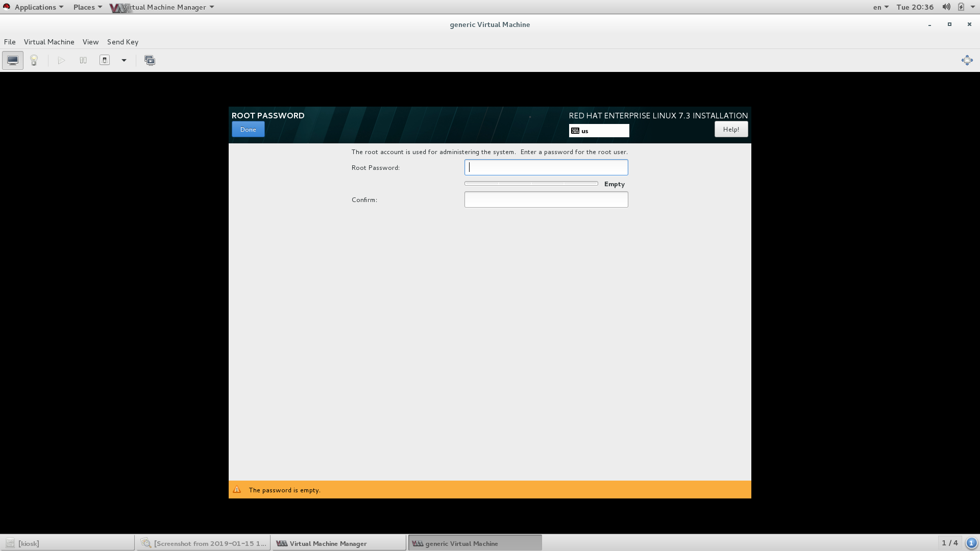980x551 pixels.
Task: Click the us keyboard layout indicator
Action: [x=599, y=131]
